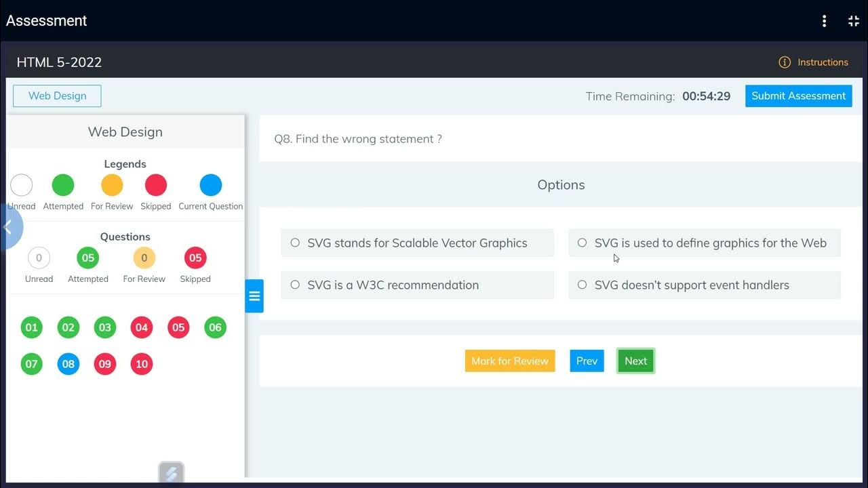Go to question 04 circle

coord(141,327)
